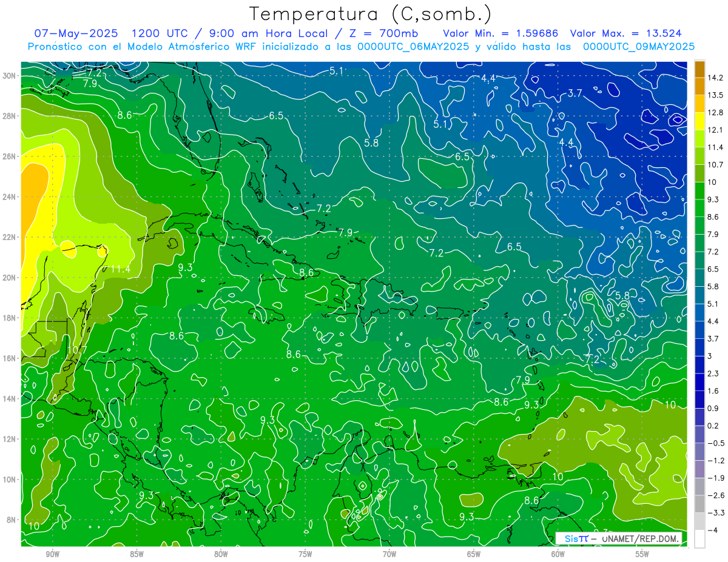Click the title Temperatura (C,somb.)
728x562 pixels.
[371, 14]
